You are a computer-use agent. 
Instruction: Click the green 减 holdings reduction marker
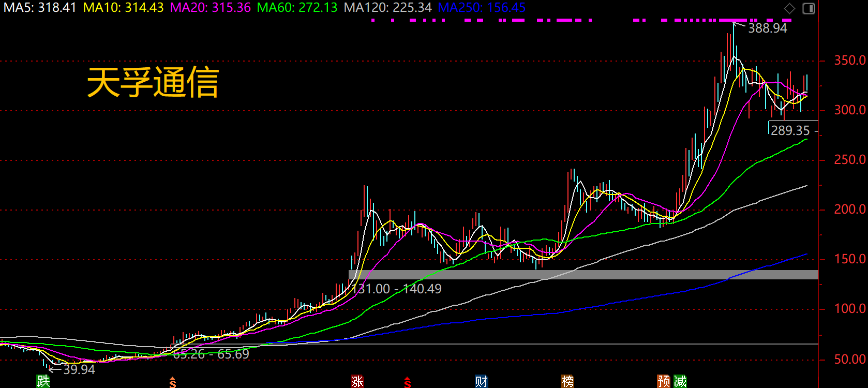tap(680, 381)
